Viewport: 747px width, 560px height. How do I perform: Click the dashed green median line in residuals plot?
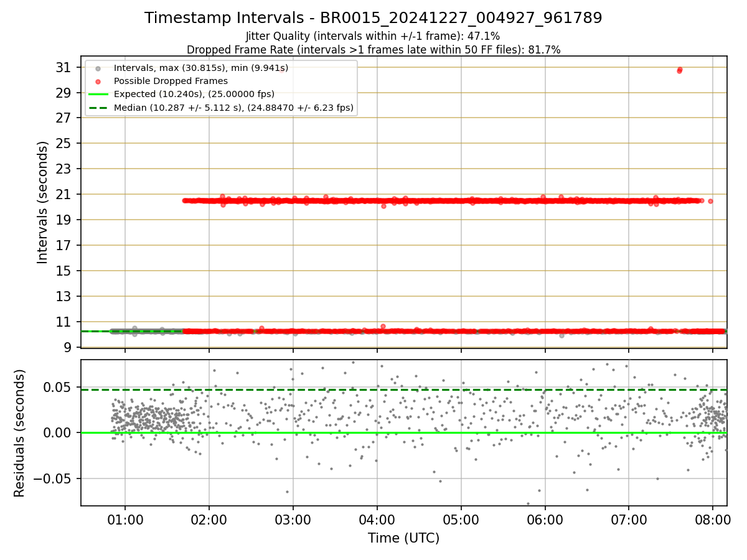403,390
